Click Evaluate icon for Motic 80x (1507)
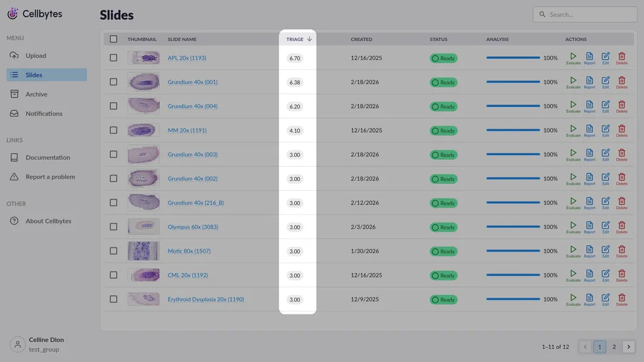This screenshot has height=362, width=644. point(573,250)
